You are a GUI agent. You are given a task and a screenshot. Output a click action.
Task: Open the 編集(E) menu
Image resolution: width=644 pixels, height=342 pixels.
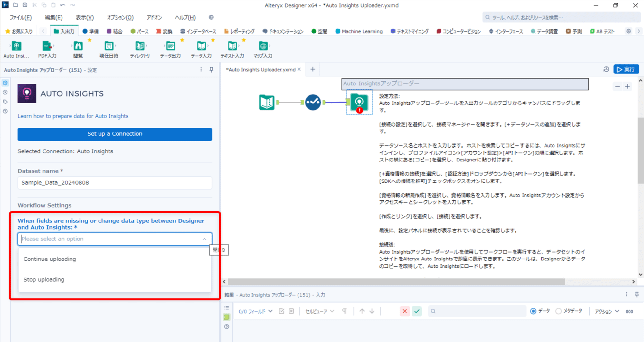pyautogui.click(x=53, y=17)
